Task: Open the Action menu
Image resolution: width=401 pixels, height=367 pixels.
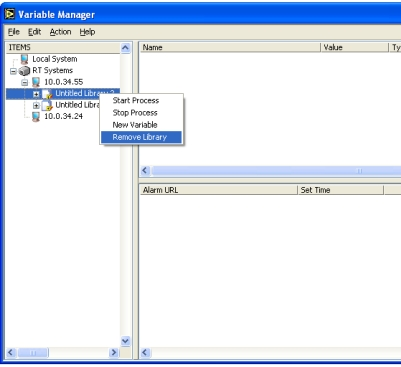Action: click(x=60, y=32)
